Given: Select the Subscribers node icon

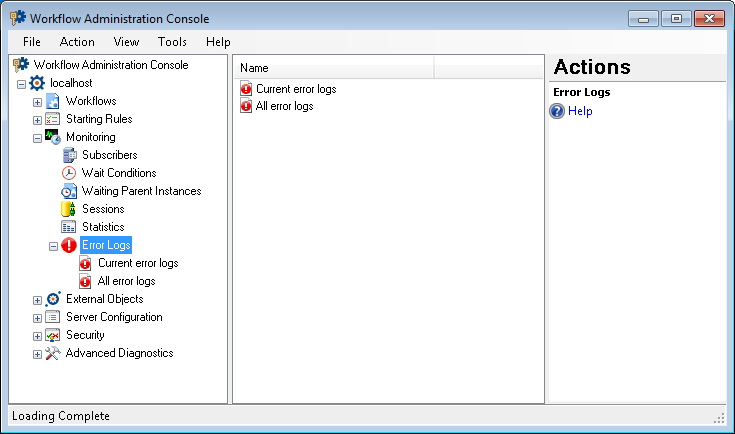Looking at the screenshot, I should tap(69, 155).
